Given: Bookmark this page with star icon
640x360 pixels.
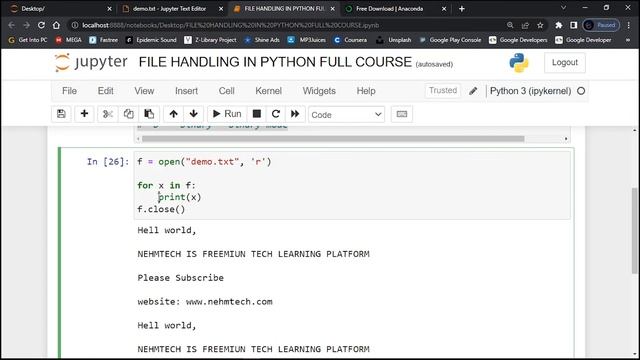Looking at the screenshot, I should 540,25.
